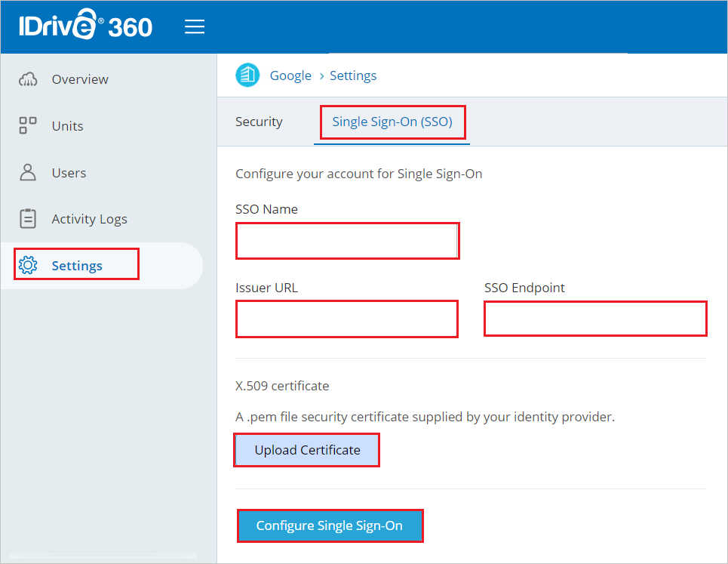Focus the Issuer URL input field

point(347,319)
